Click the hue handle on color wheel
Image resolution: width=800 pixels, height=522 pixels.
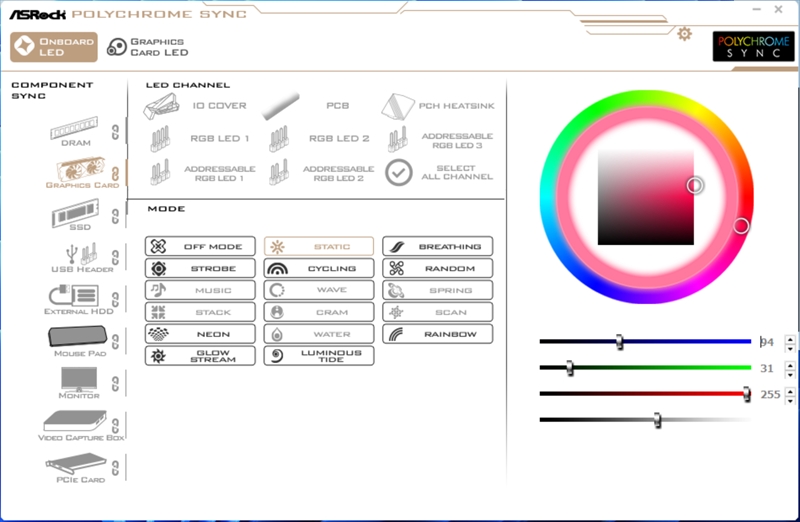click(x=741, y=226)
